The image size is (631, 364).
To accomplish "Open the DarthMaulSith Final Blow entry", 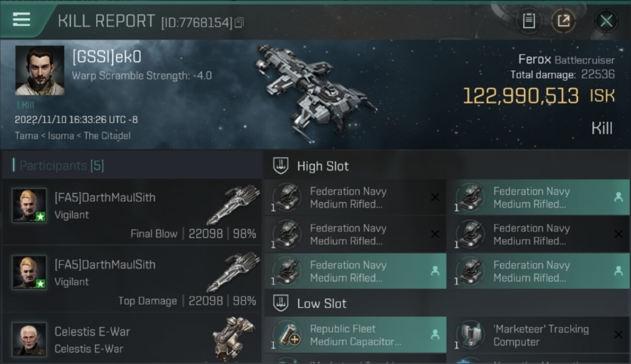I will 132,212.
